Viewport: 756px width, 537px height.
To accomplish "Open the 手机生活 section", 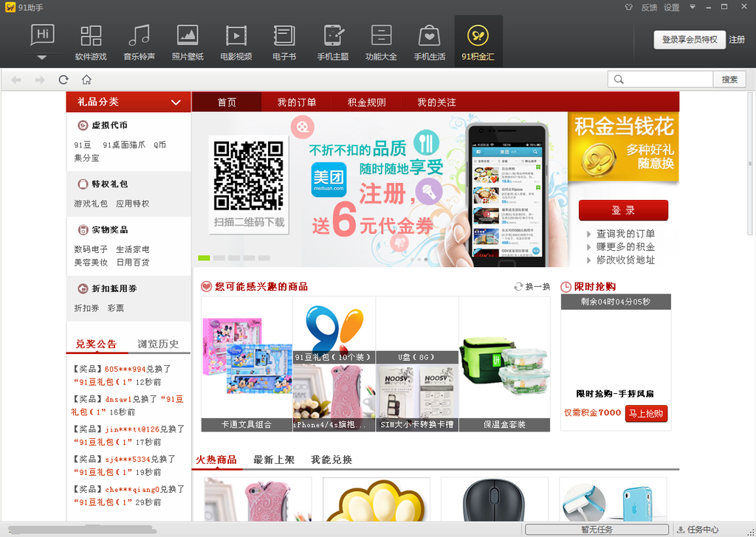I will pos(429,43).
